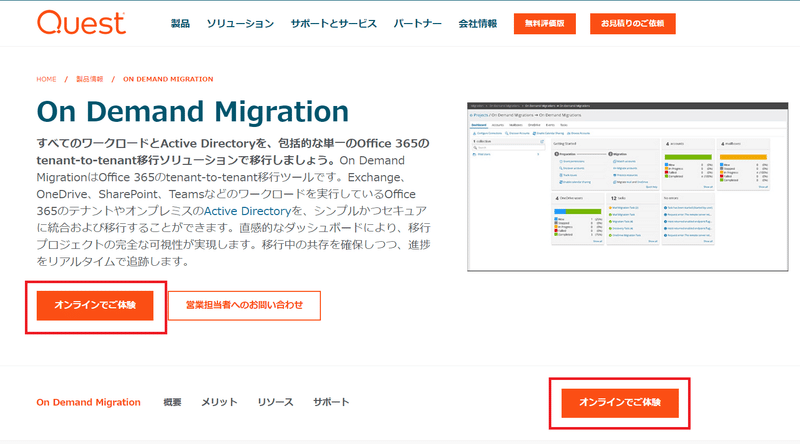Screen dimensions: 800x446
Task: Jump to 概要 section
Action: click(172, 402)
